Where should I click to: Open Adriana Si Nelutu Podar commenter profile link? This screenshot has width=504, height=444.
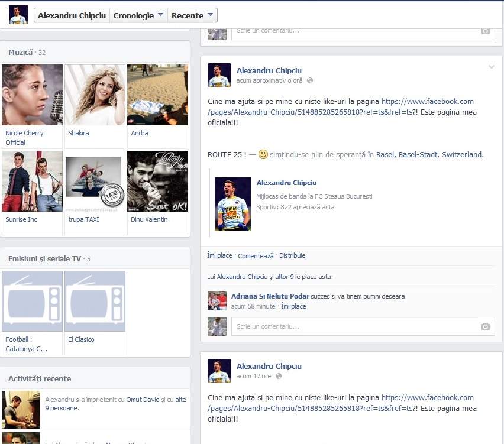tap(270, 296)
